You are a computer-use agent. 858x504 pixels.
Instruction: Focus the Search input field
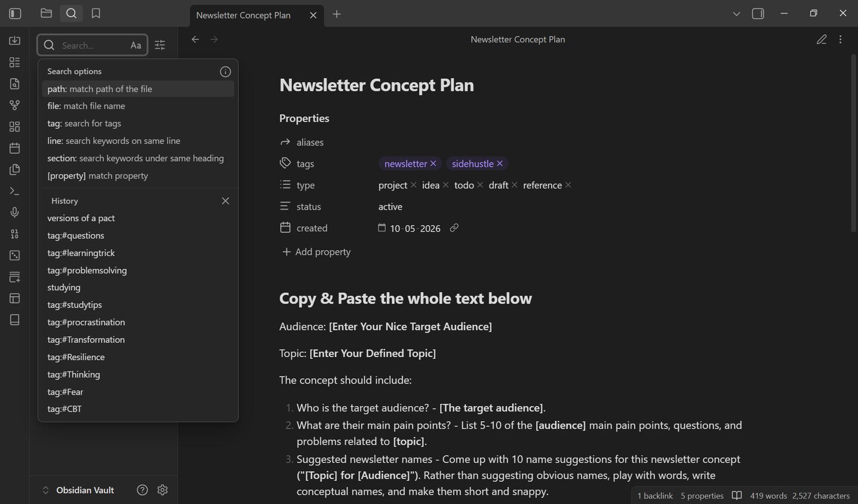tap(93, 45)
